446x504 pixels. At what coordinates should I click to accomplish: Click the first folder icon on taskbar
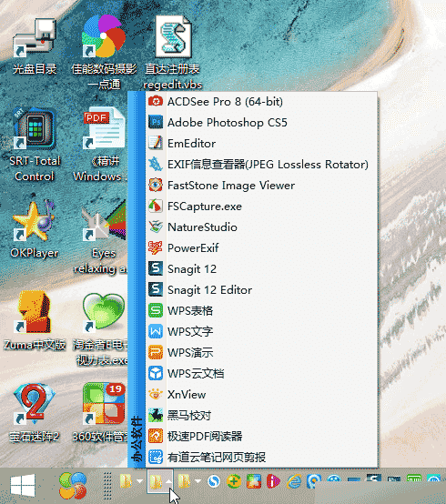(126, 481)
